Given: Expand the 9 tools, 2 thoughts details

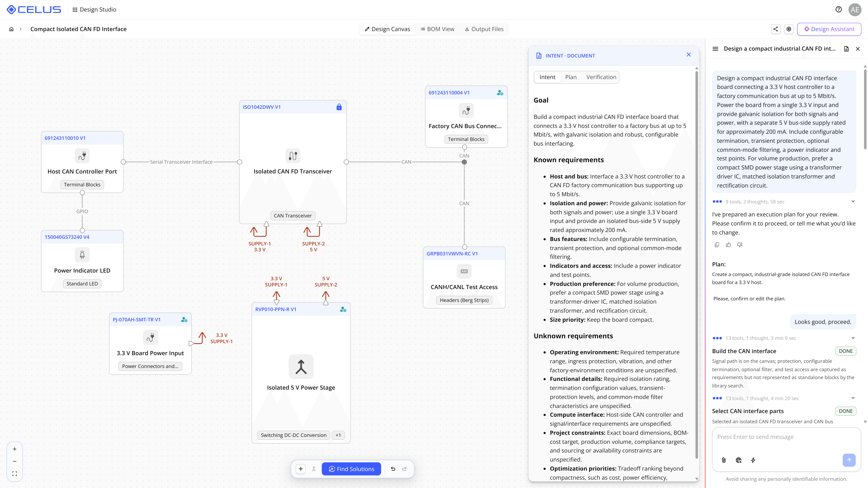Looking at the screenshot, I should point(853,201).
